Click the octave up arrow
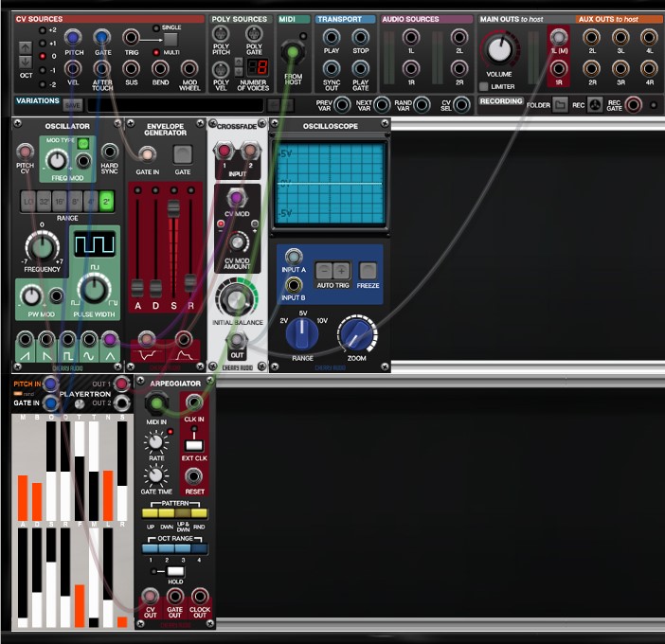This screenshot has height=644, width=665. [x=26, y=47]
